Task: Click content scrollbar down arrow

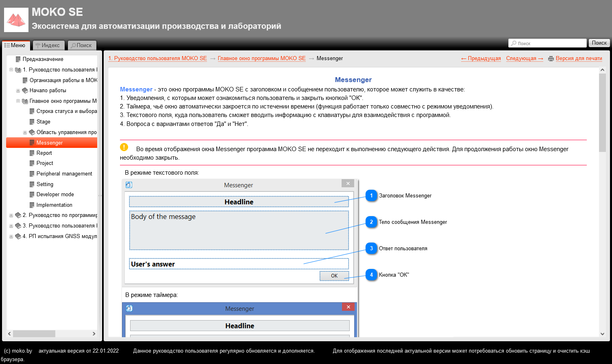Action: (x=602, y=334)
